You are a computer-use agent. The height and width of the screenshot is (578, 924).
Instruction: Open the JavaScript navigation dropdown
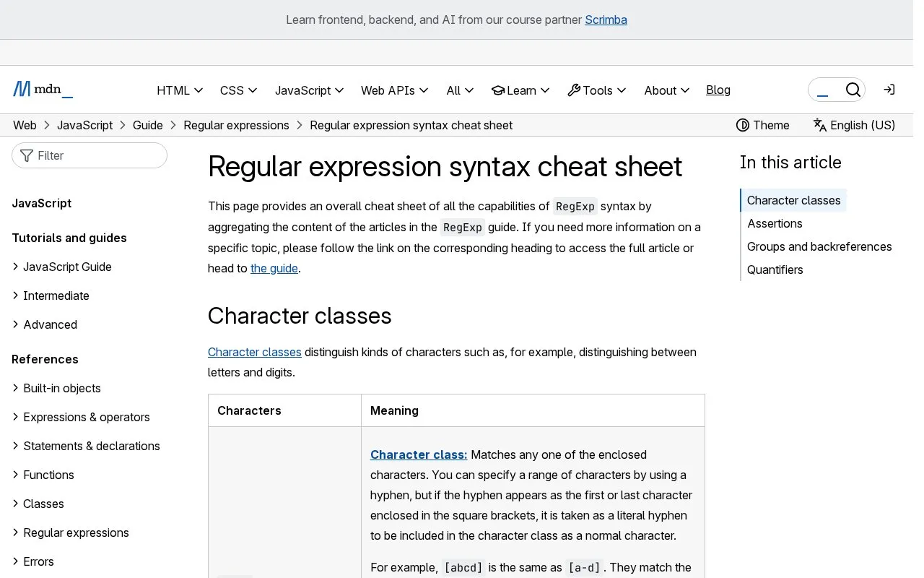pyautogui.click(x=310, y=90)
